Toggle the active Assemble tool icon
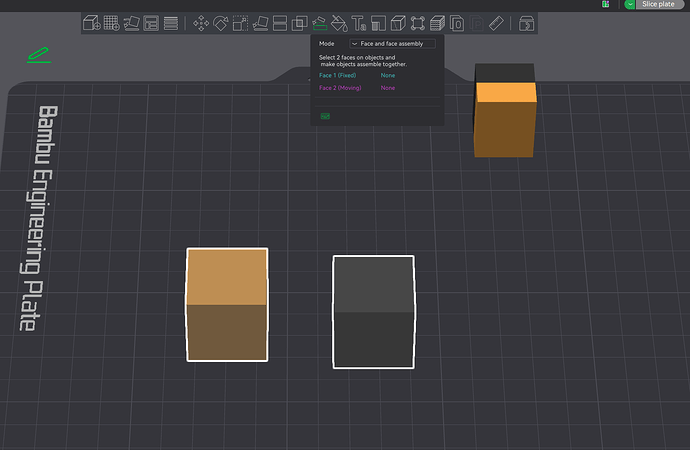The image size is (690, 450). 319,23
